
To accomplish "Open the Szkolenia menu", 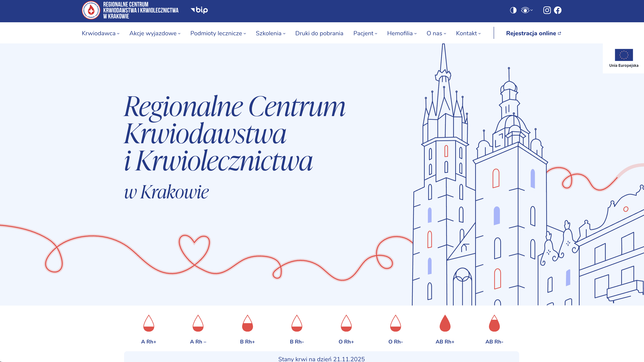I will pyautogui.click(x=270, y=33).
